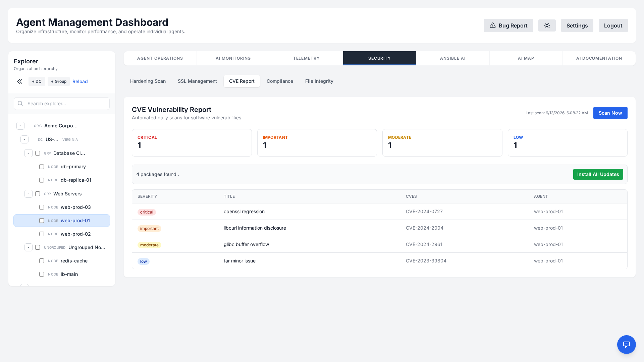The width and height of the screenshot is (644, 362).
Task: Check the redis-cache node checkbox
Action: click(42, 261)
